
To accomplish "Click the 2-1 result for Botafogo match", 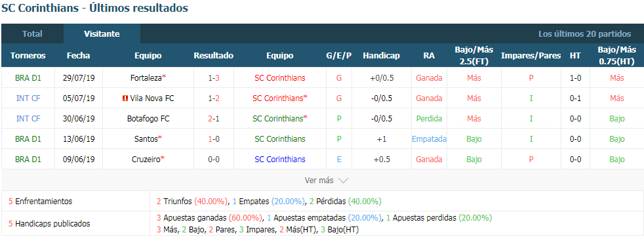I will (x=214, y=118).
